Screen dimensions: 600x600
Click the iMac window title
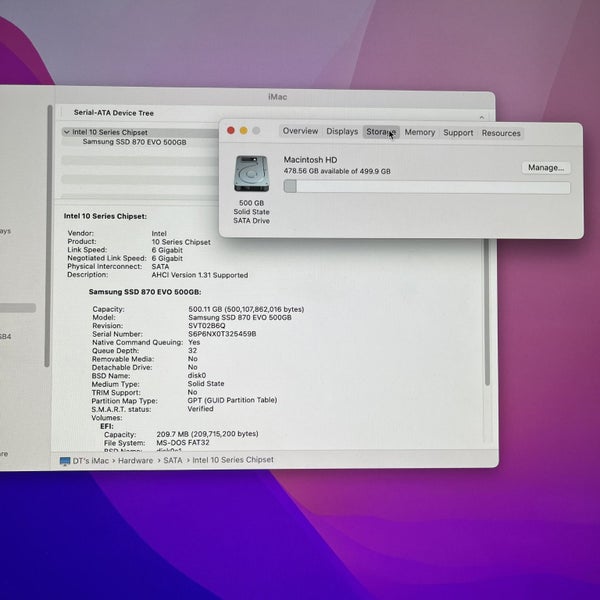[x=277, y=97]
